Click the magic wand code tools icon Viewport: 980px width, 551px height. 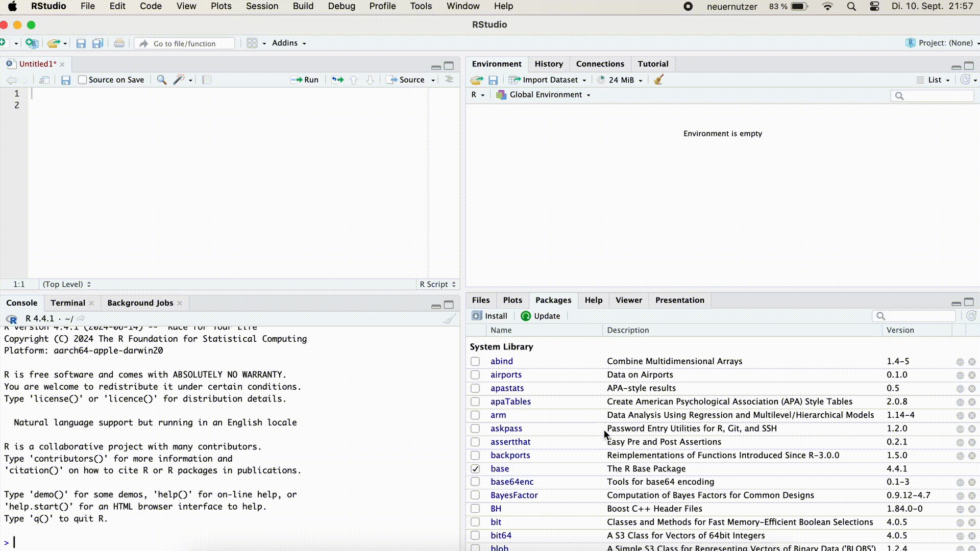tap(179, 80)
